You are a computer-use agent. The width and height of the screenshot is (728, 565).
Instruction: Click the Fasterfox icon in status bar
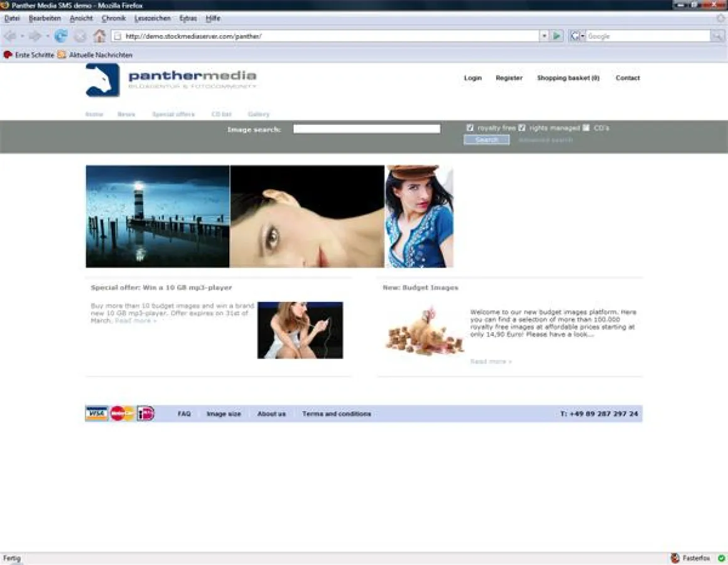(675, 558)
